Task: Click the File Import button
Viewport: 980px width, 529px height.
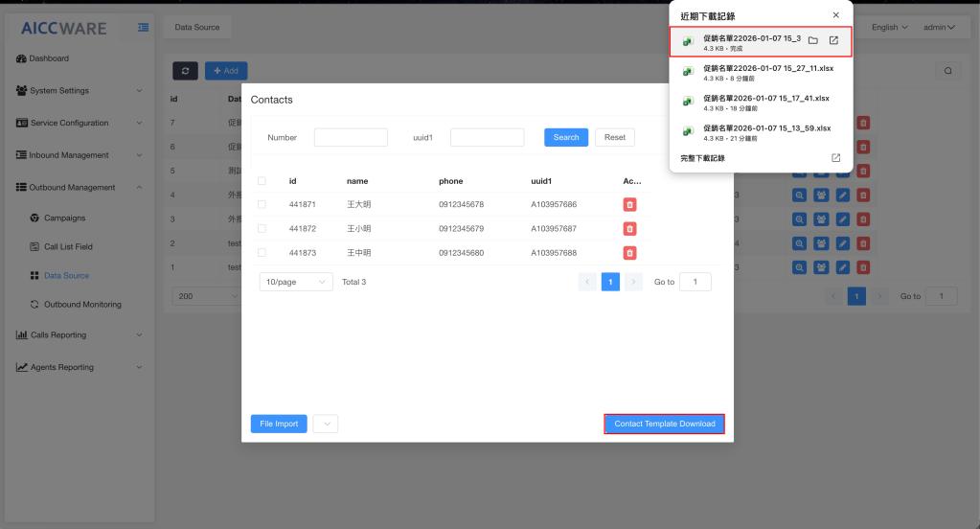Action: point(279,424)
